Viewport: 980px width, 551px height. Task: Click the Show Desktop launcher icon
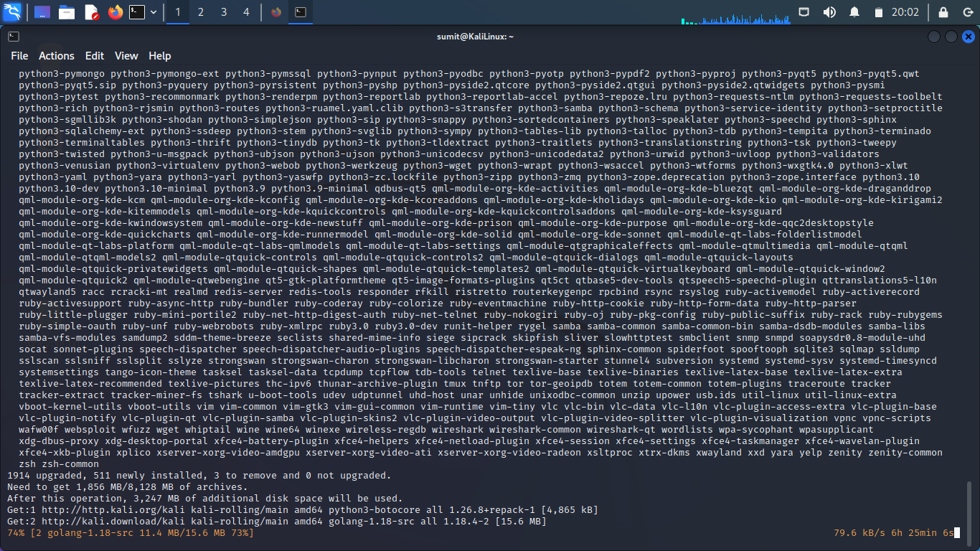pyautogui.click(x=42, y=12)
